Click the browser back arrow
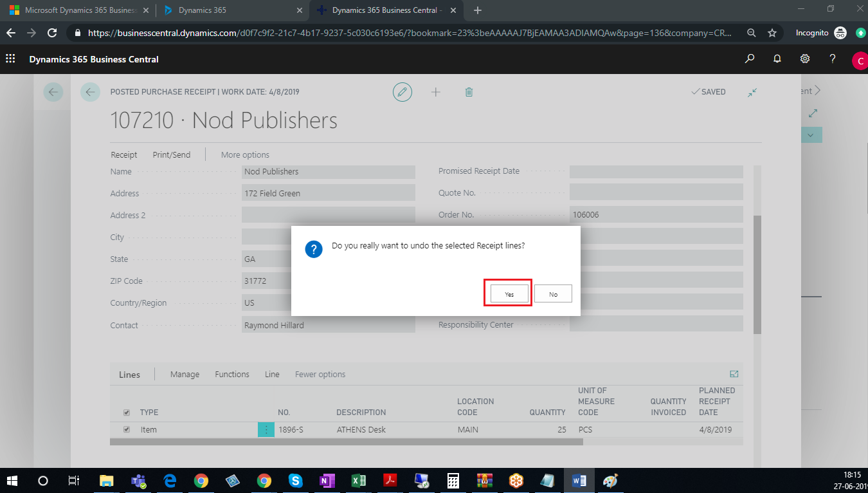 coord(11,33)
